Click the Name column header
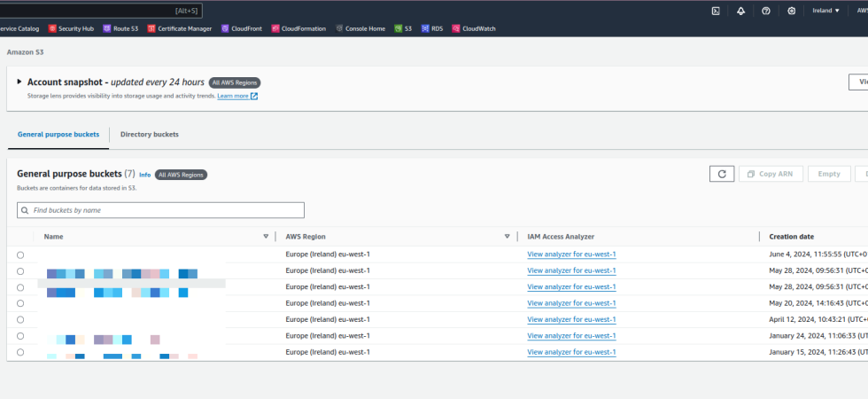The image size is (868, 399). 54,237
